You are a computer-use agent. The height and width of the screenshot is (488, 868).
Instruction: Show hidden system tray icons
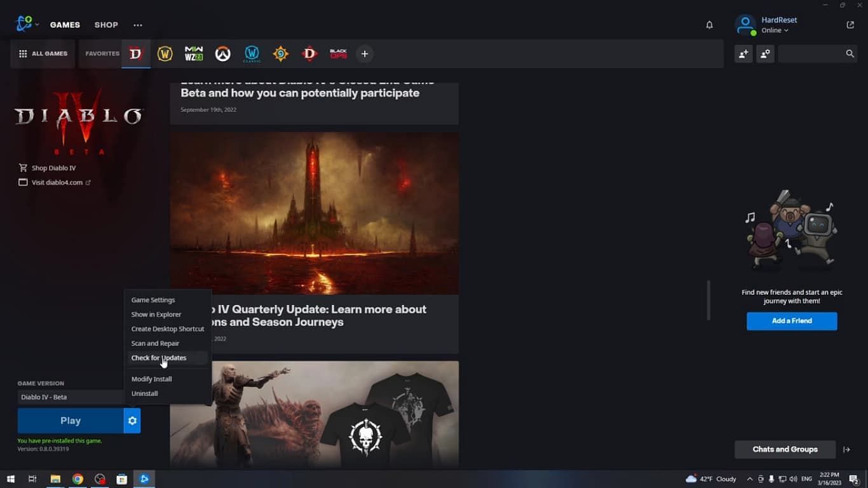click(x=750, y=479)
